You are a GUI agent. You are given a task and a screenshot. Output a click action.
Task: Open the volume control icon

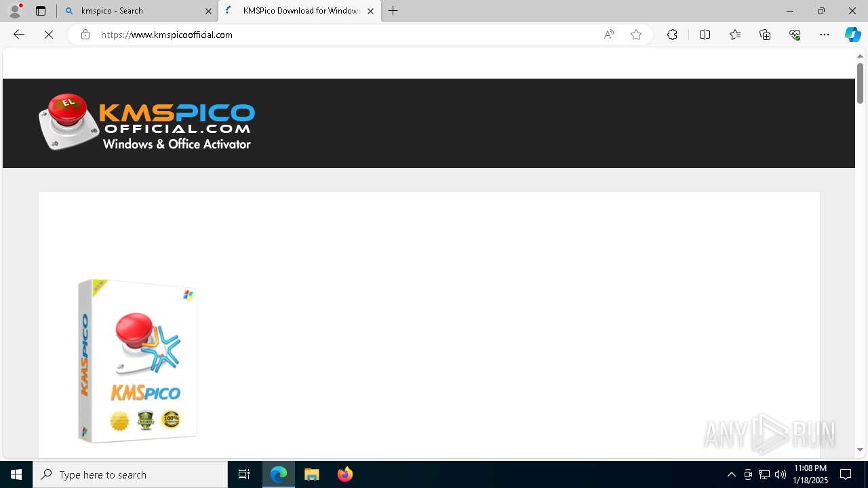[x=781, y=474]
